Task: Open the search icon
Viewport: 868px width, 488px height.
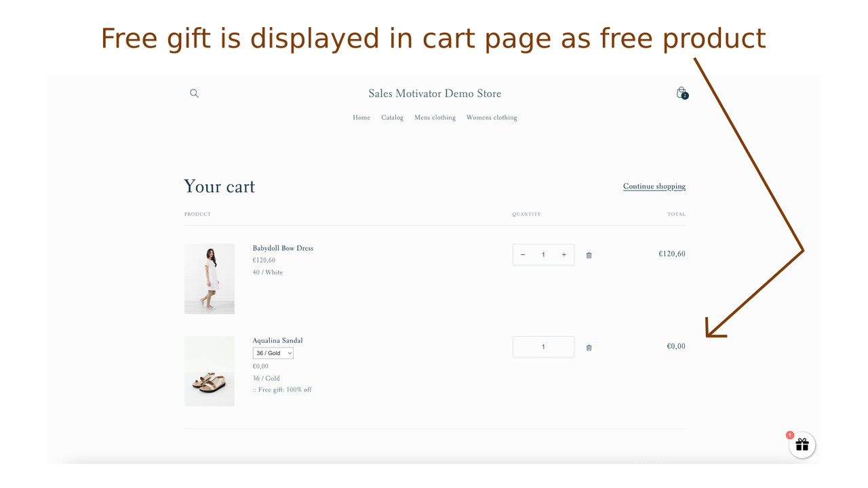Action: coord(194,93)
